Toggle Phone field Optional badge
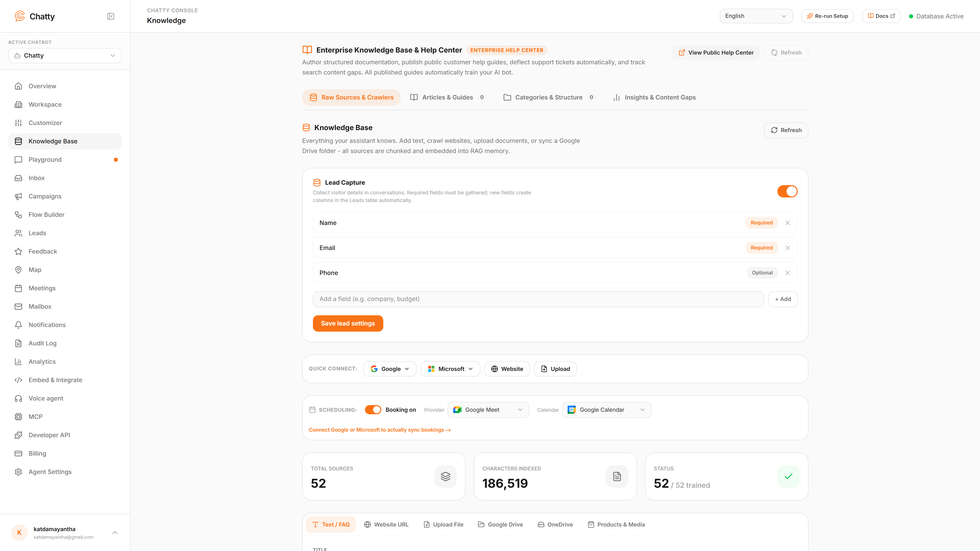Viewport: 980px width, 551px height. point(762,273)
